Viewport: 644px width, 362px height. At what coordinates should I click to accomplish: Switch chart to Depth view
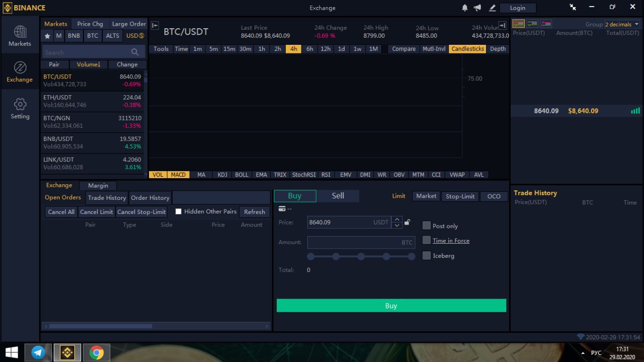tap(498, 49)
